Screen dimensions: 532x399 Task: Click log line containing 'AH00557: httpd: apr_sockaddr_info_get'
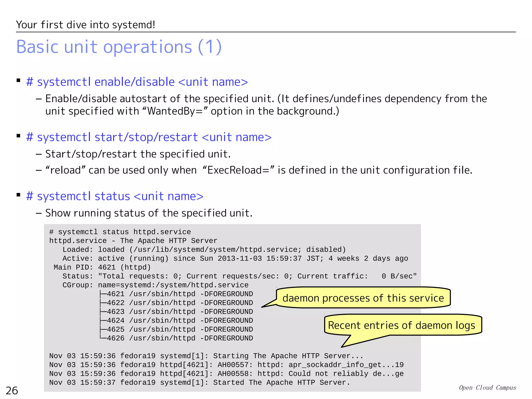click(x=227, y=365)
